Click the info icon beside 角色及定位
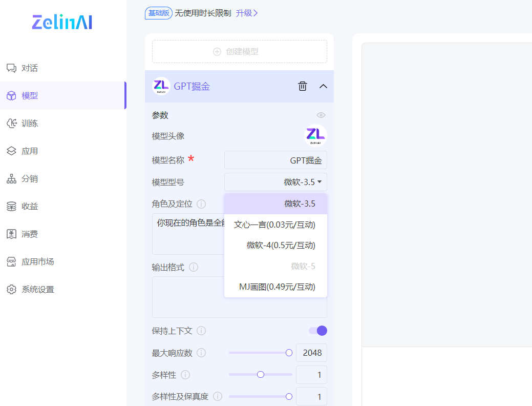532x406 pixels. [x=201, y=204]
